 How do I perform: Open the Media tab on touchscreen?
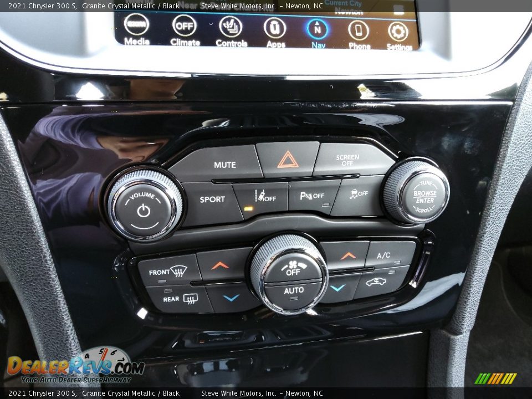(x=137, y=30)
